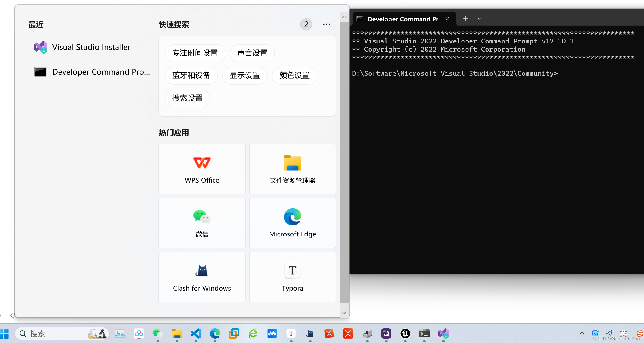Open WPS Office tile

tap(202, 169)
